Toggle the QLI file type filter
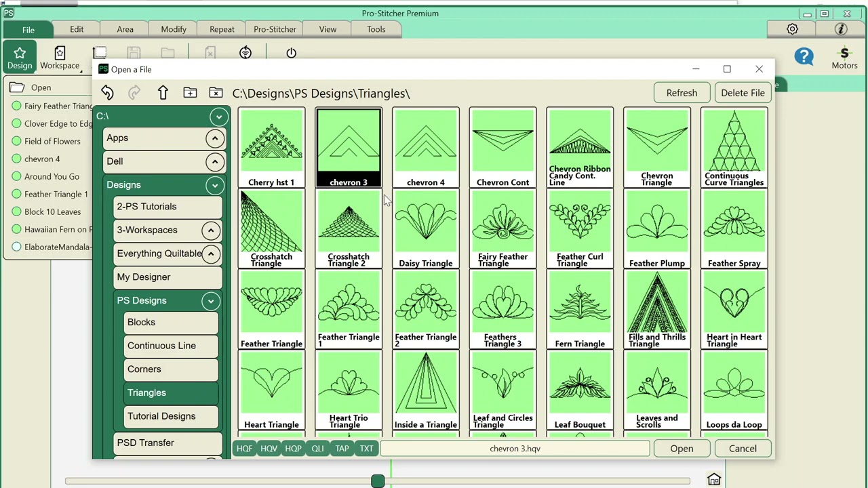 point(317,448)
